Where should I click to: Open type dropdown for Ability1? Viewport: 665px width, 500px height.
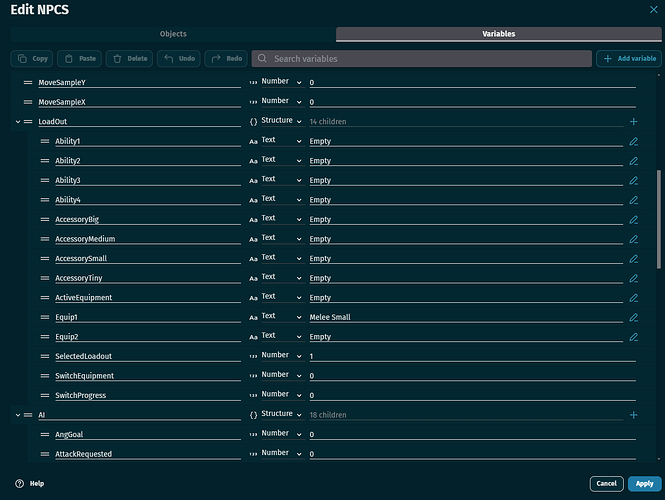281,140
